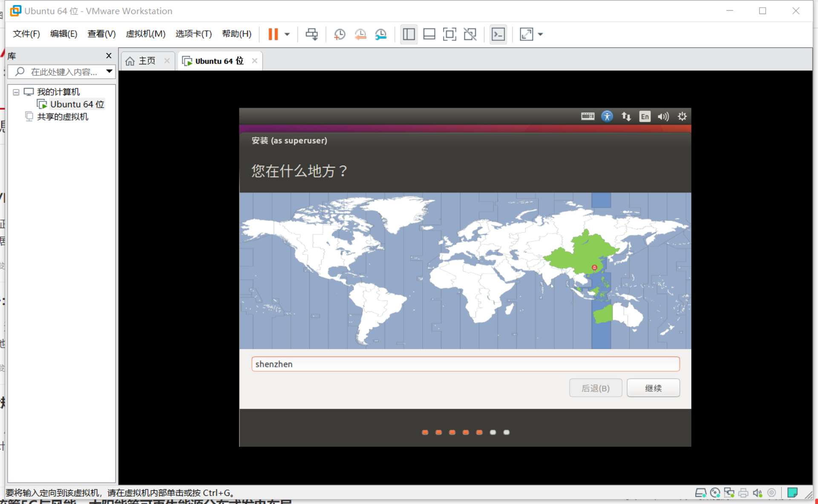Toggle the library sidebar view
The width and height of the screenshot is (818, 504).
(x=409, y=34)
